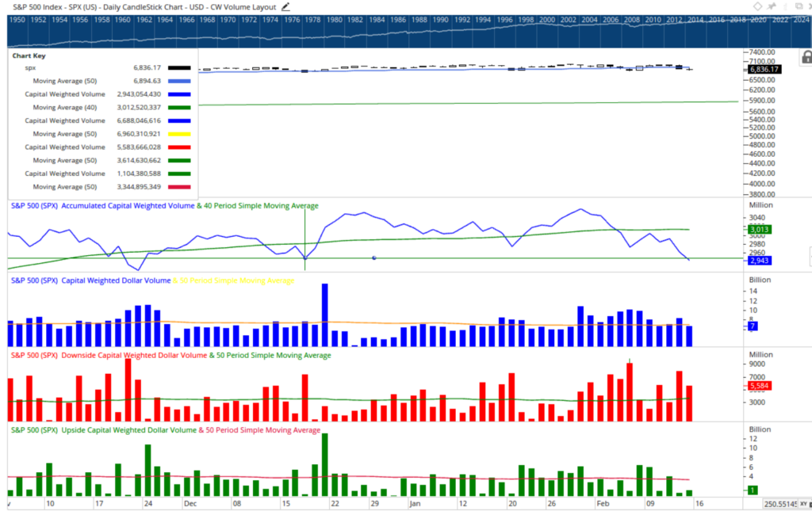Click 1980 on the historical timeline strip

(x=334, y=18)
